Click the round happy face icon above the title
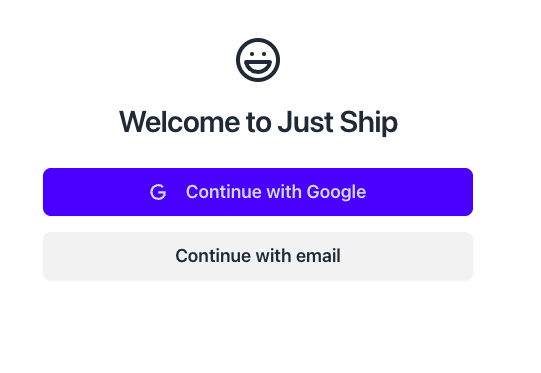 tap(258, 60)
